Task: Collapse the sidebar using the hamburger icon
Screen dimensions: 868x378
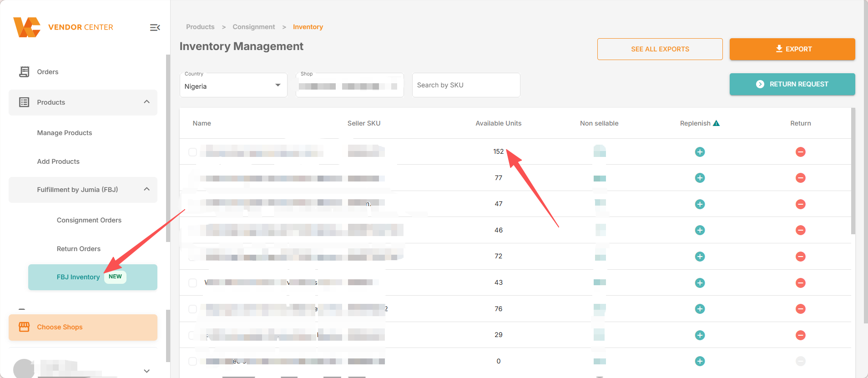Action: tap(155, 28)
